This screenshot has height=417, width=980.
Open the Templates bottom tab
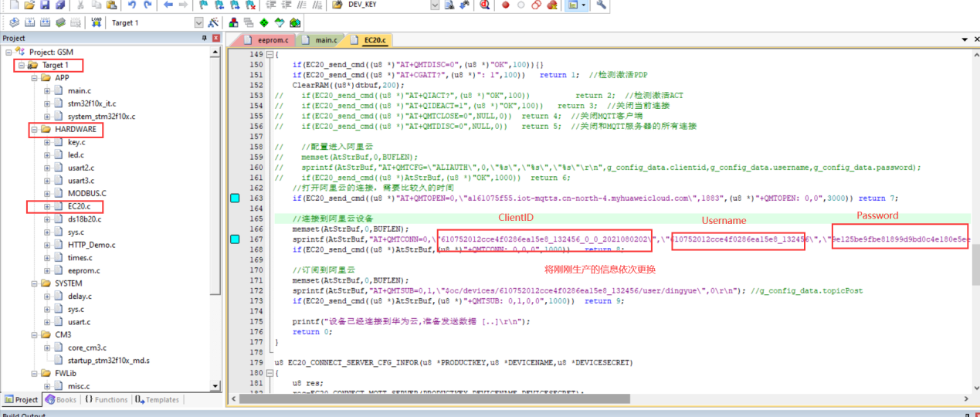pyautogui.click(x=157, y=399)
